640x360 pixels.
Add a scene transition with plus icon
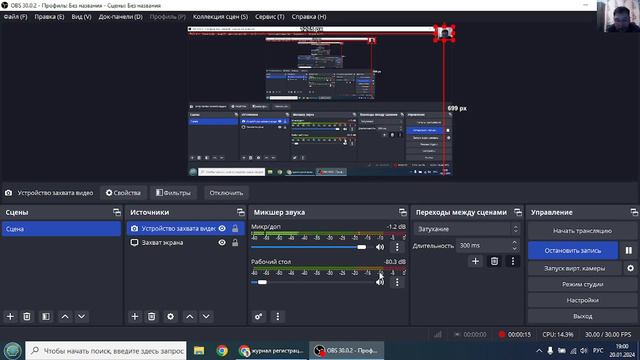[x=475, y=261]
